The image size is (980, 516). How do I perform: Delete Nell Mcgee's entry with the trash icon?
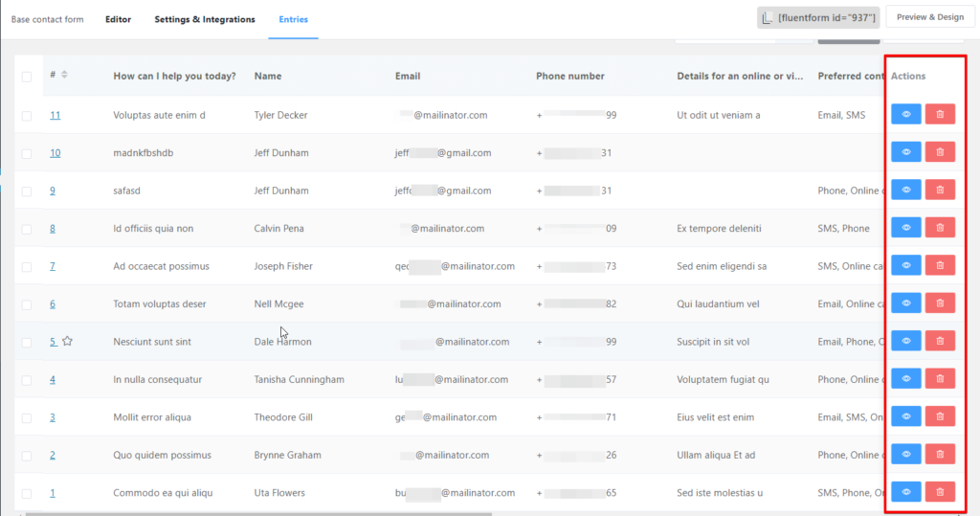(x=940, y=303)
